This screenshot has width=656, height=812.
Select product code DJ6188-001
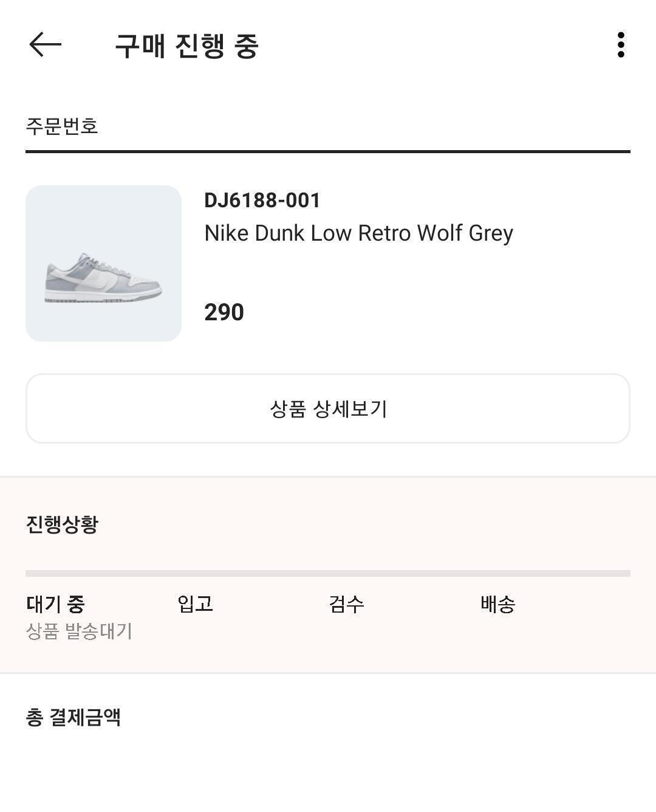point(262,201)
